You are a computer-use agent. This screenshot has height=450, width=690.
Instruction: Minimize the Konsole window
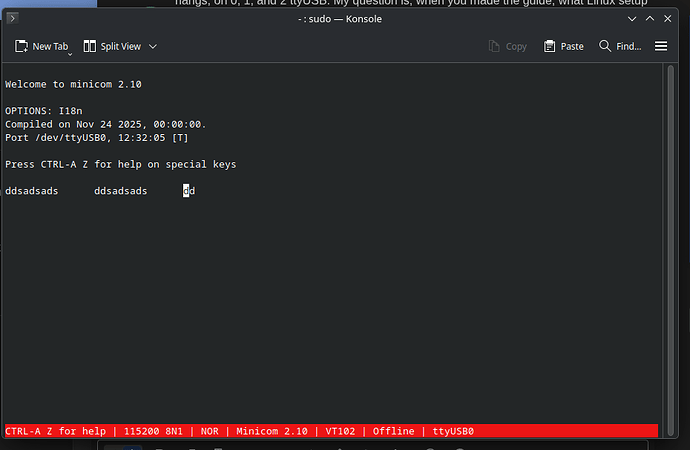click(x=632, y=18)
